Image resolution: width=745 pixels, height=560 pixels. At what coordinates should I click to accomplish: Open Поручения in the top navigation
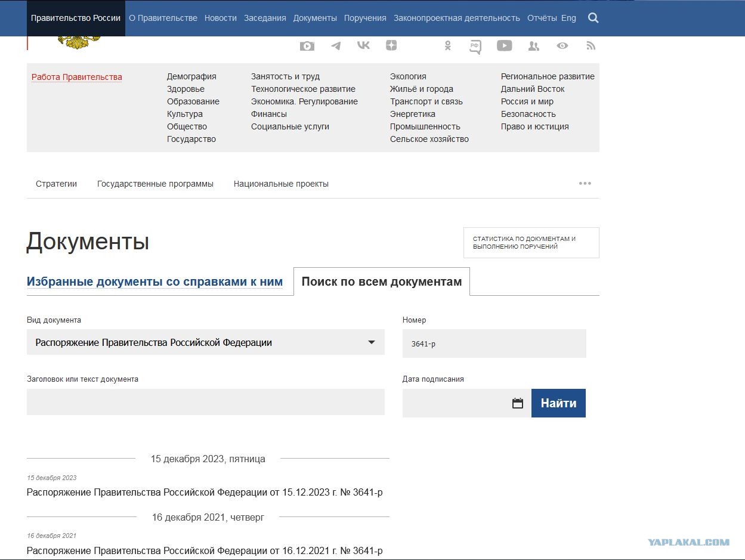coord(365,18)
